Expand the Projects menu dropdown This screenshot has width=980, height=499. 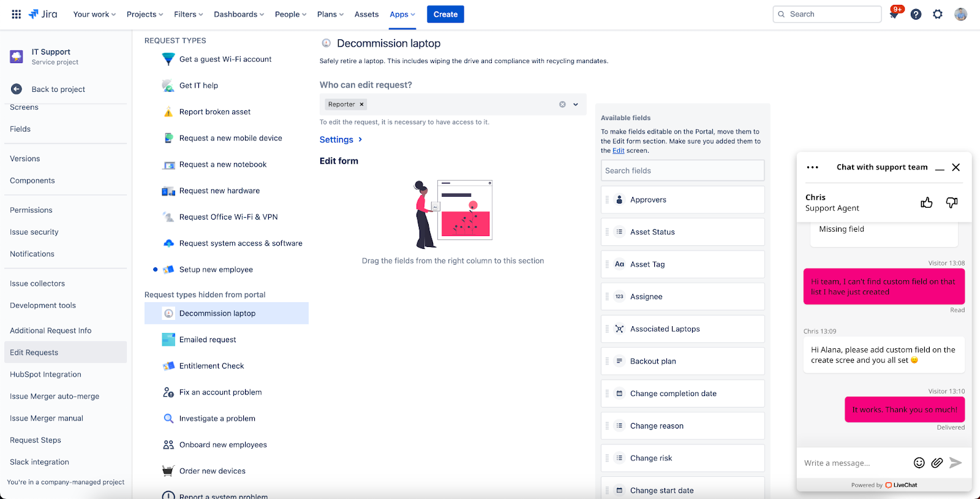(145, 14)
